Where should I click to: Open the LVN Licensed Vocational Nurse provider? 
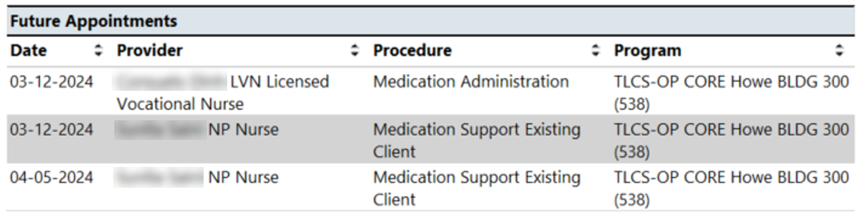click(x=223, y=93)
